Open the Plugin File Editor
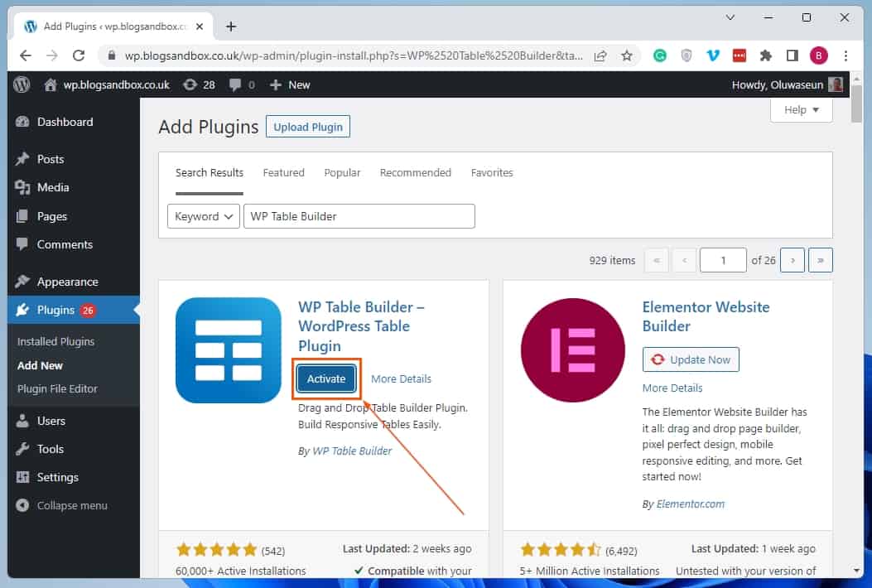Screen dimensions: 872x588 pos(57,389)
